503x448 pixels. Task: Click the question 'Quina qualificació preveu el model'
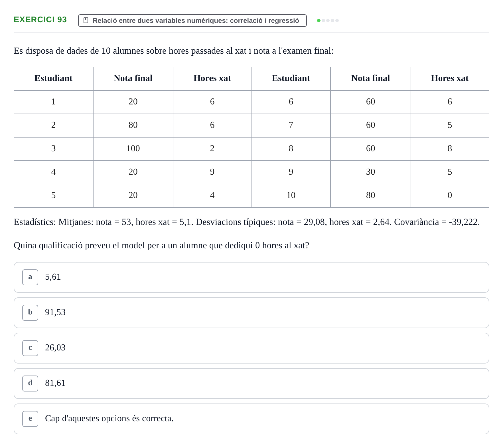click(x=161, y=245)
